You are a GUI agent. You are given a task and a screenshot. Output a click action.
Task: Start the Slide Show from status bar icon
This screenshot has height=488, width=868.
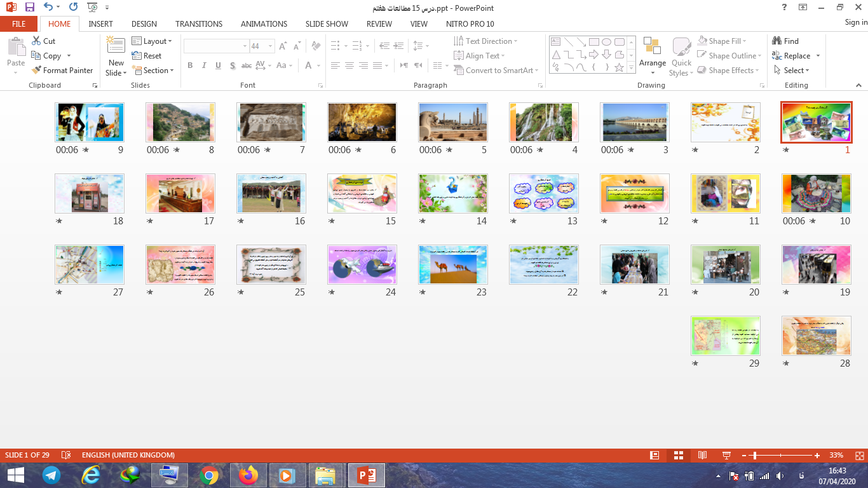point(726,456)
